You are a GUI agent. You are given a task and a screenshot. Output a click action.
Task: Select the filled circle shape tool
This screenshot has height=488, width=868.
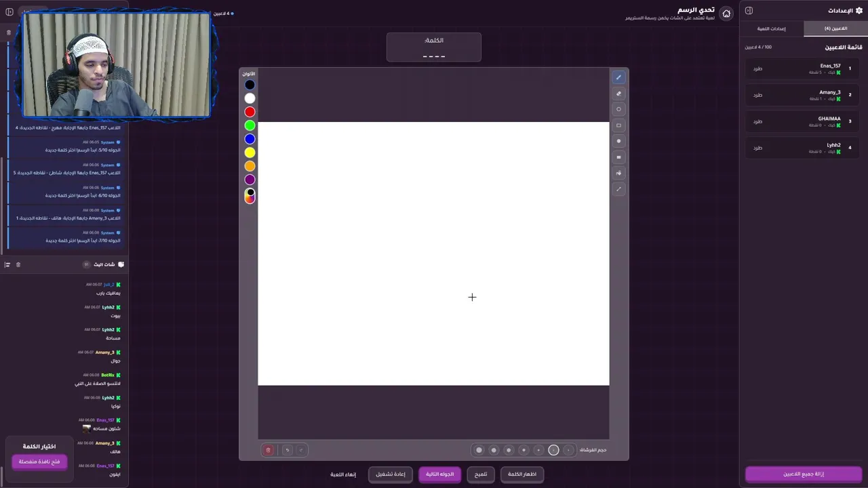(x=618, y=141)
